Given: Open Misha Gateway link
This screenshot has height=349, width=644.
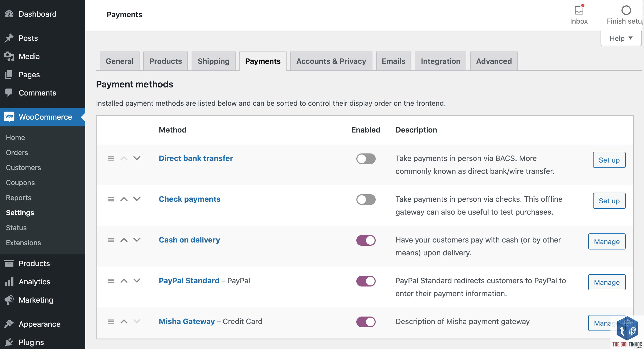Looking at the screenshot, I should tap(187, 321).
